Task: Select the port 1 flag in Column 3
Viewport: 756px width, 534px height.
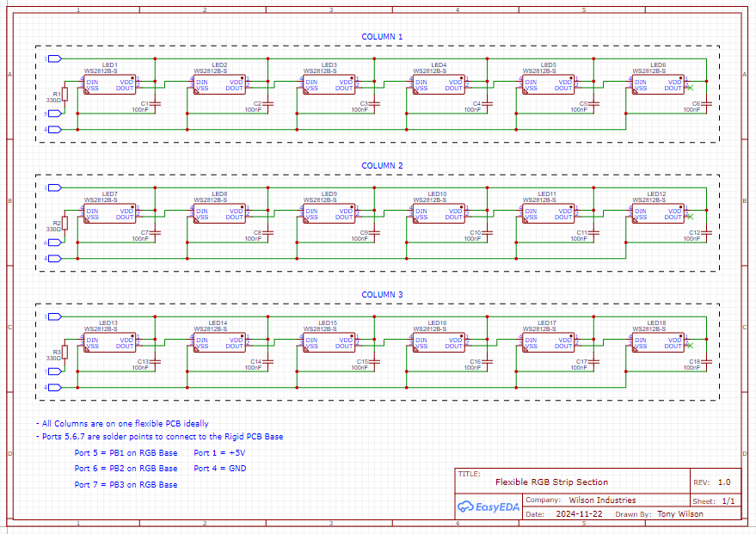Action: 54,316
